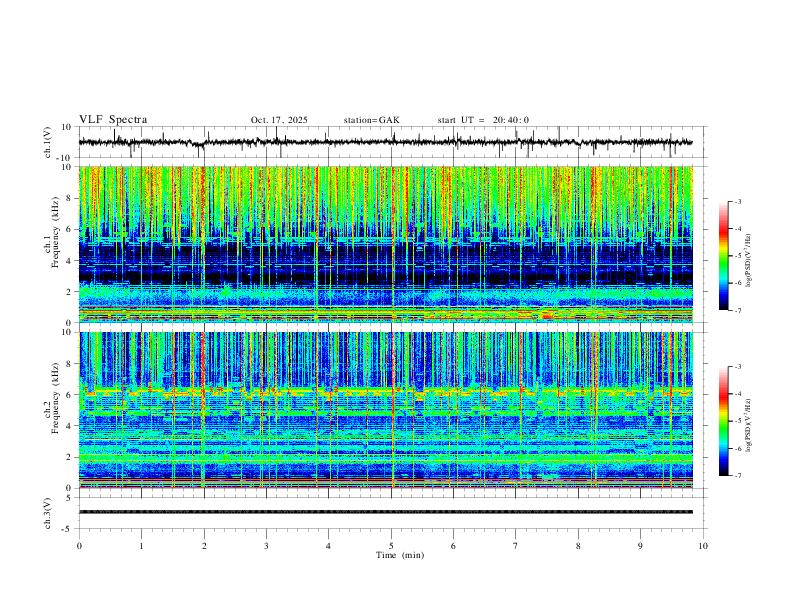This screenshot has width=792, height=612.
Task: Click the "5" tick on ch.3(V) axis
Action: pos(70,498)
